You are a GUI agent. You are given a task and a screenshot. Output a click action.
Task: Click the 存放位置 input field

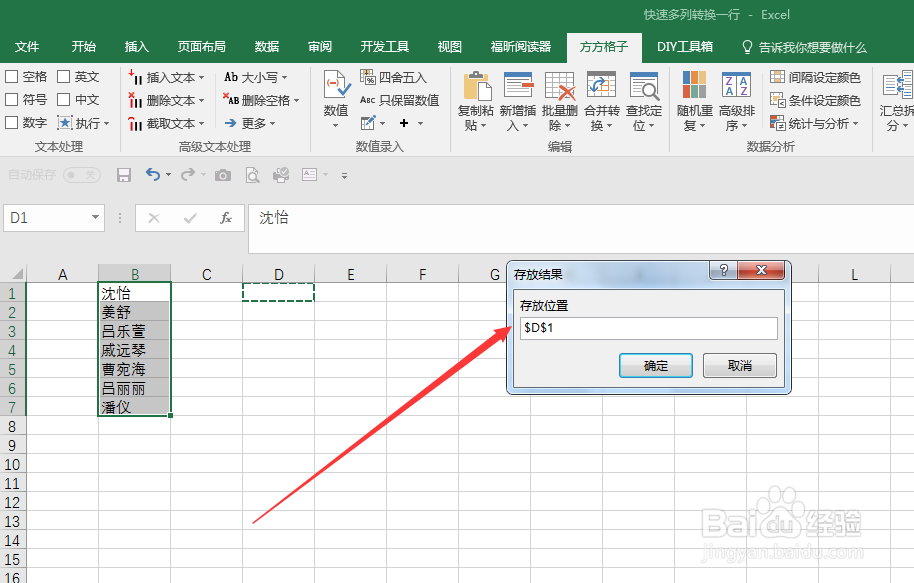(x=648, y=328)
